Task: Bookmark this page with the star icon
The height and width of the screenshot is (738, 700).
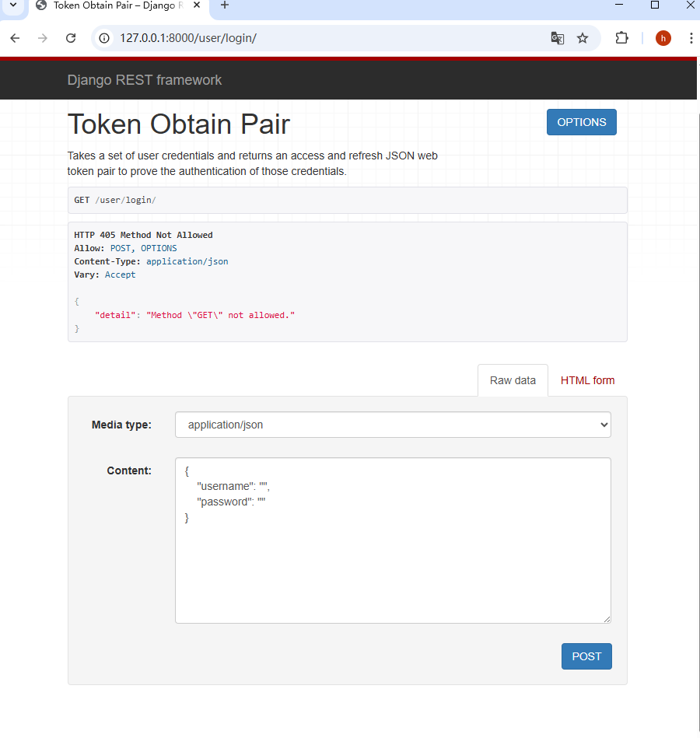Action: 583,38
